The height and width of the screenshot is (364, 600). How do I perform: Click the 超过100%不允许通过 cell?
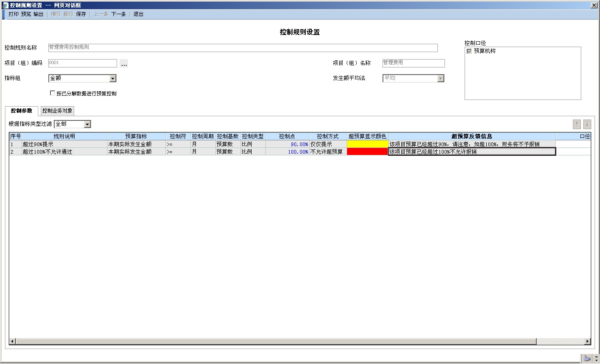coord(65,152)
